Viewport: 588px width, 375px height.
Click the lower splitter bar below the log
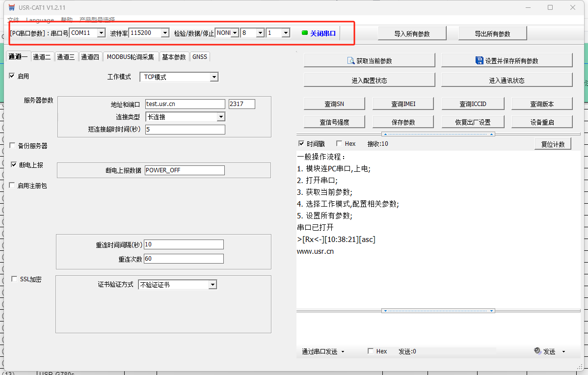(x=438, y=311)
